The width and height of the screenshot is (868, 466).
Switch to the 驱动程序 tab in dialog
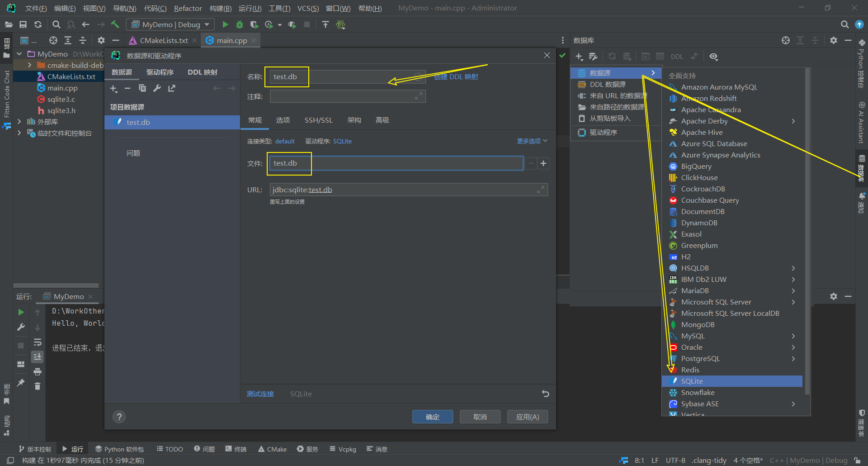pos(160,72)
